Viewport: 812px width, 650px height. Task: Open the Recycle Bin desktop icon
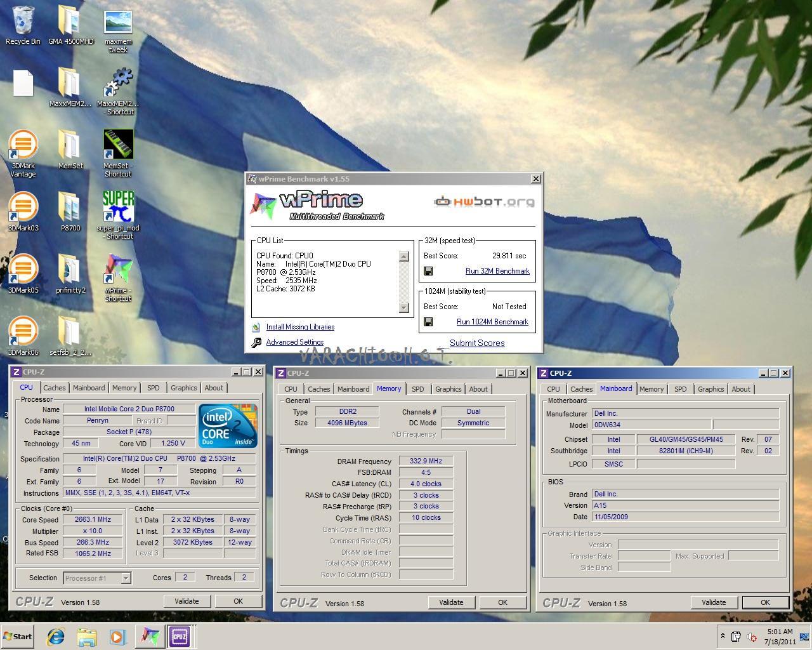point(23,25)
